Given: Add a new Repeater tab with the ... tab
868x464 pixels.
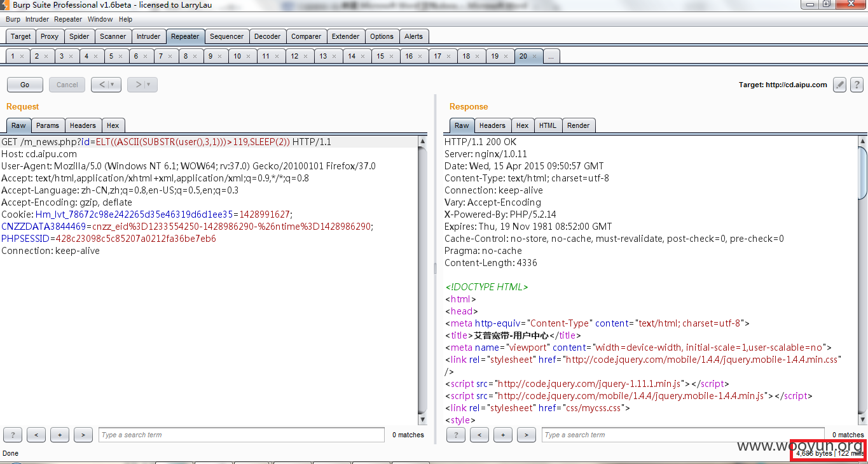Looking at the screenshot, I should (x=551, y=56).
